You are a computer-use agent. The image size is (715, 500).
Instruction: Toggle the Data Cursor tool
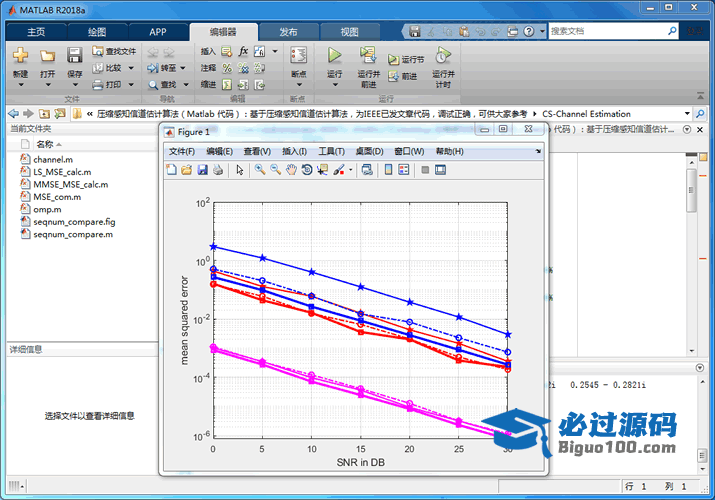coord(323,170)
